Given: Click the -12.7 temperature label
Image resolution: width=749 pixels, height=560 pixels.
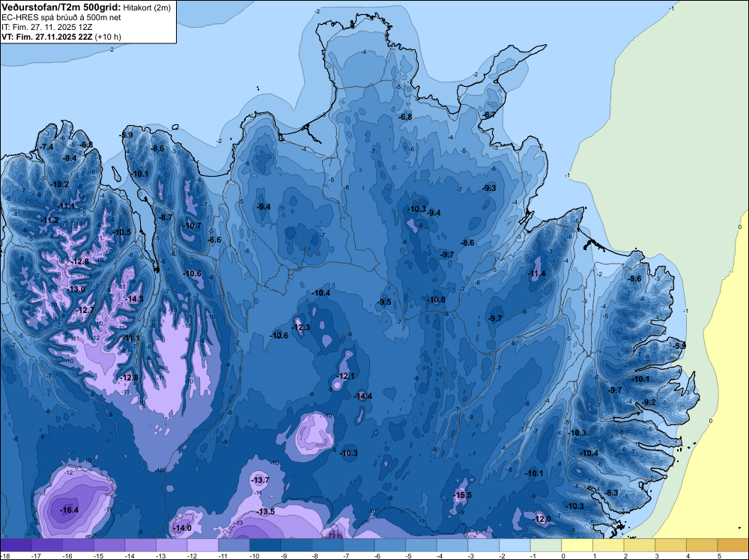Looking at the screenshot, I should point(85,310).
